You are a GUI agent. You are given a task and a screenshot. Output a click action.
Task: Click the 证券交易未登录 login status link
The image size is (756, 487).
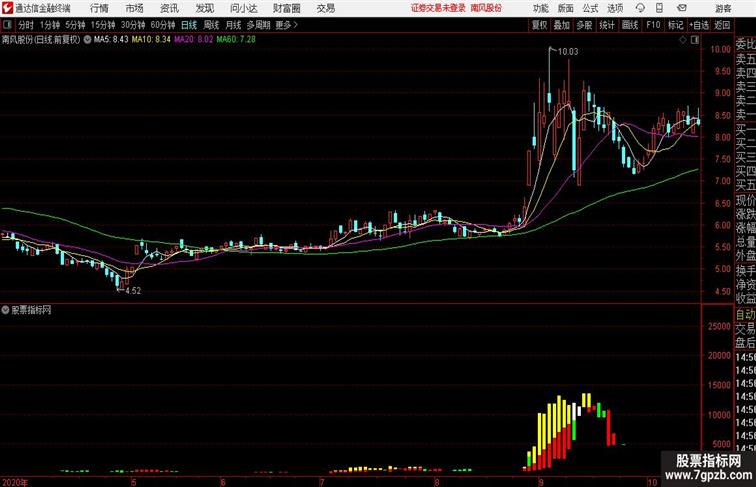coord(438,8)
